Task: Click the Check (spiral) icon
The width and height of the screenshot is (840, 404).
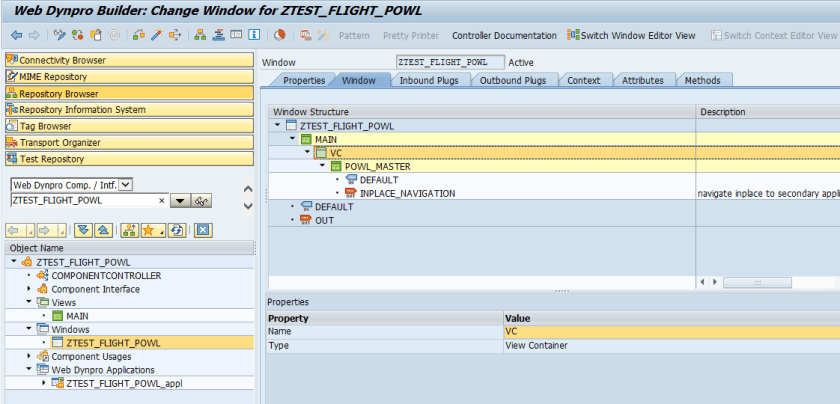Action: pos(114,35)
